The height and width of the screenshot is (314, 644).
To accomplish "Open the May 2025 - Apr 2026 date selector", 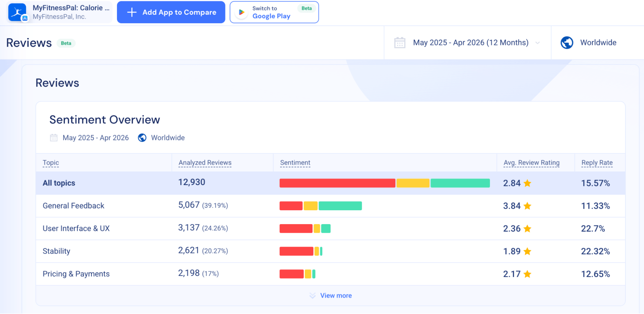I will click(467, 43).
